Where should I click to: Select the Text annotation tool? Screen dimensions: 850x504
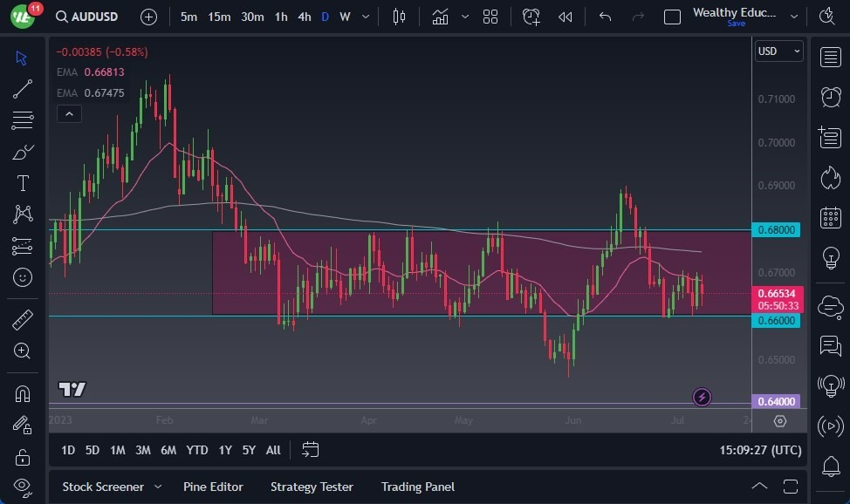coord(22,182)
